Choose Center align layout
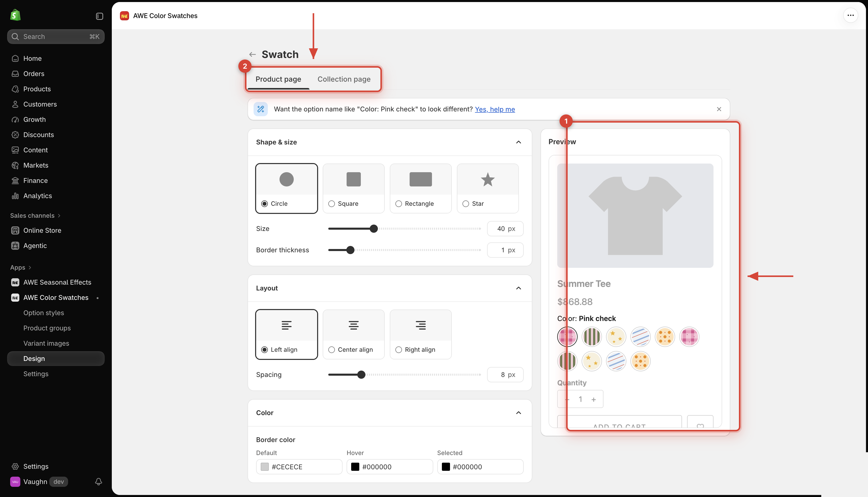 click(x=353, y=334)
